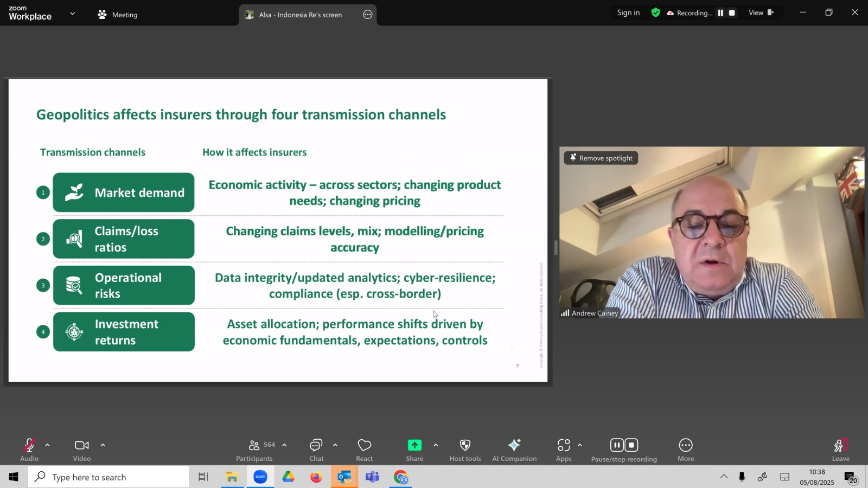Click Remove spotlight button
868x488 pixels.
point(601,158)
